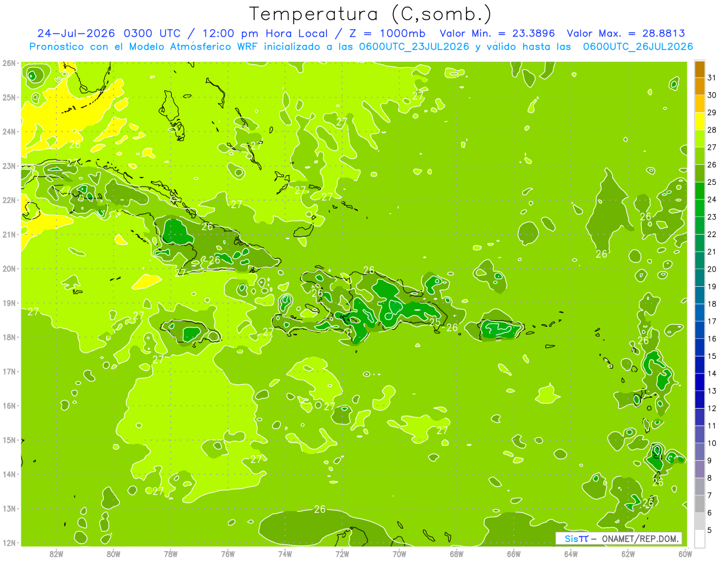728x562 pixels.
Task: Pick the teal color bar segment between 19 and 20
Action: click(699, 278)
